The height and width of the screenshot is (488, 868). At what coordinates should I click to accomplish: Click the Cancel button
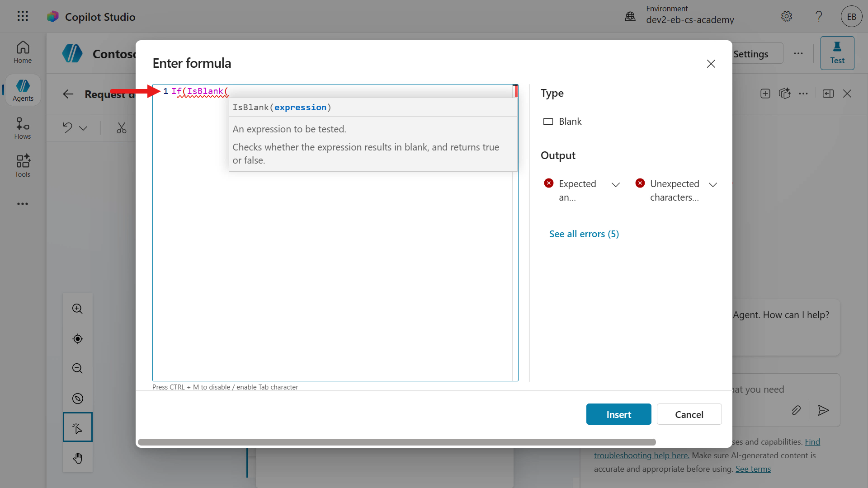(x=689, y=414)
